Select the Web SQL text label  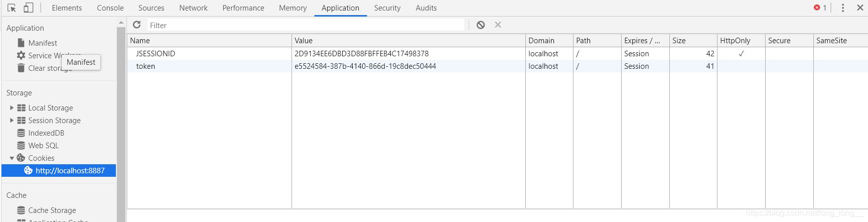click(x=44, y=146)
